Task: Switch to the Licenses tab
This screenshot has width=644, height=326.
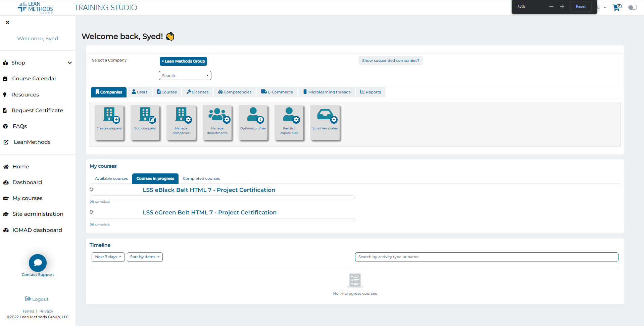Action: pos(198,92)
